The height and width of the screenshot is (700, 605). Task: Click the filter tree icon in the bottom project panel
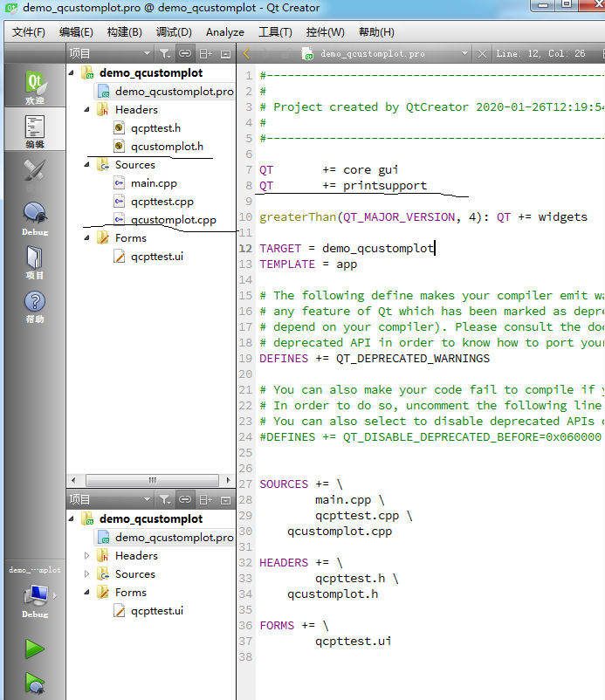click(x=165, y=499)
